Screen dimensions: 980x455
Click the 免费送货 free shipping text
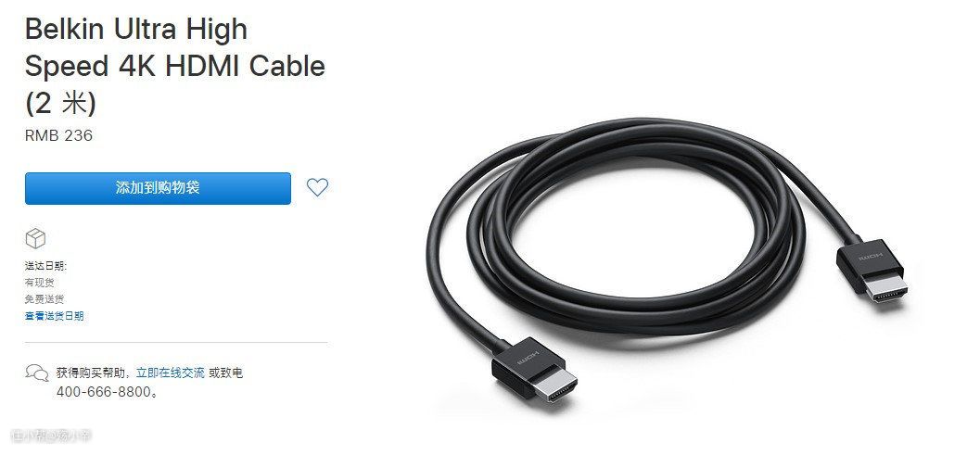[45, 299]
